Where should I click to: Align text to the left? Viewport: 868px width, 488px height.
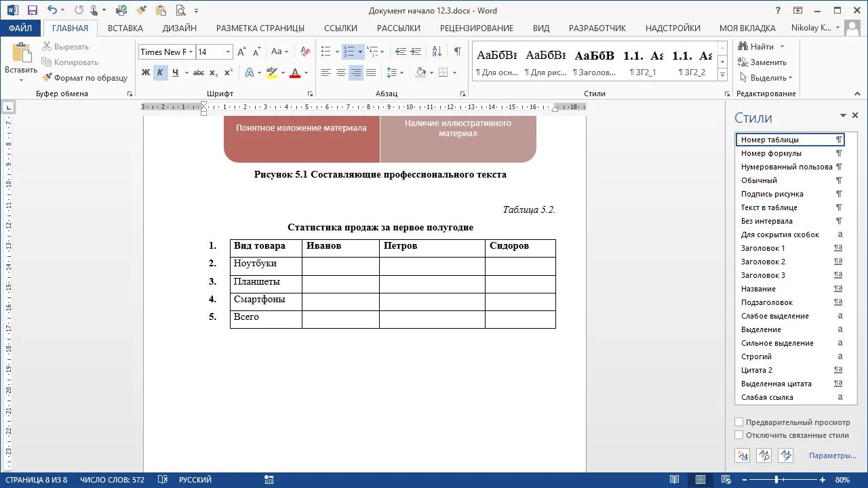coord(326,73)
